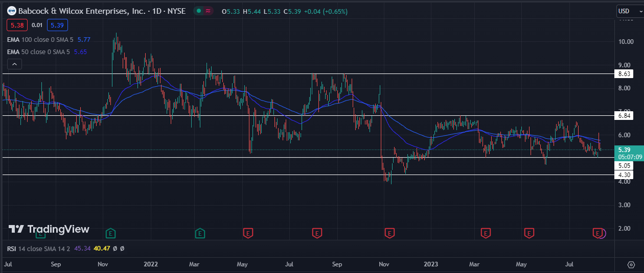
Task: Click the close price C5.39 in header
Action: [x=292, y=11]
